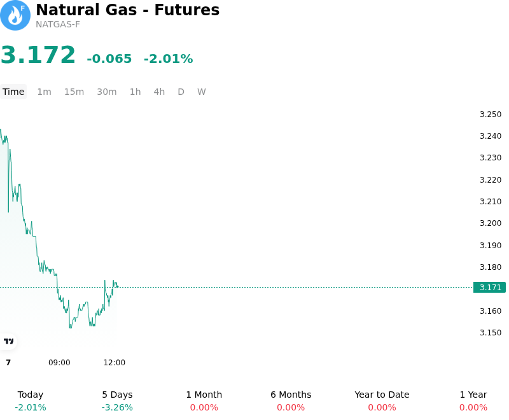Show the weekly W interval
The image size is (509, 420).
tap(201, 92)
